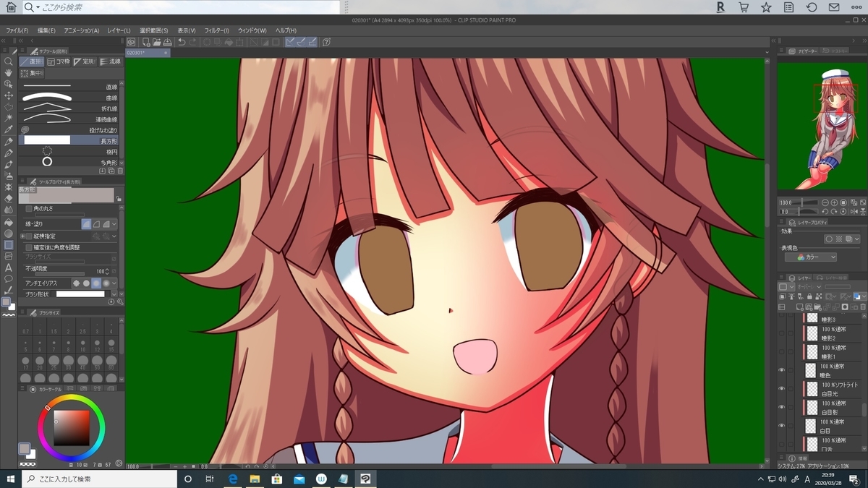Click the Windows taskbar search box
This screenshot has width=868, height=488.
[98, 479]
